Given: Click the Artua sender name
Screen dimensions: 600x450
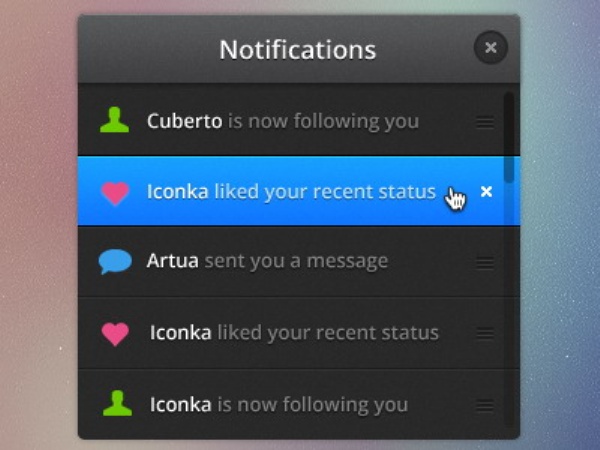Looking at the screenshot, I should (173, 262).
